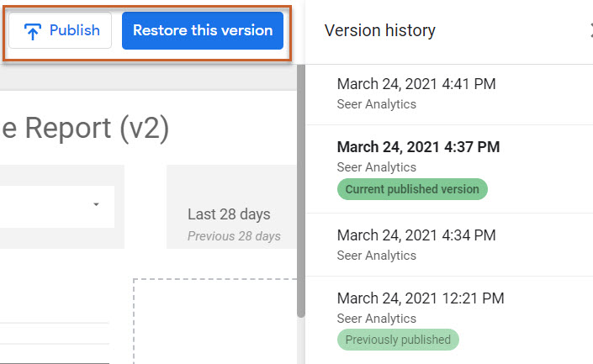Click the Version history heading
593x364 pixels.
click(380, 31)
